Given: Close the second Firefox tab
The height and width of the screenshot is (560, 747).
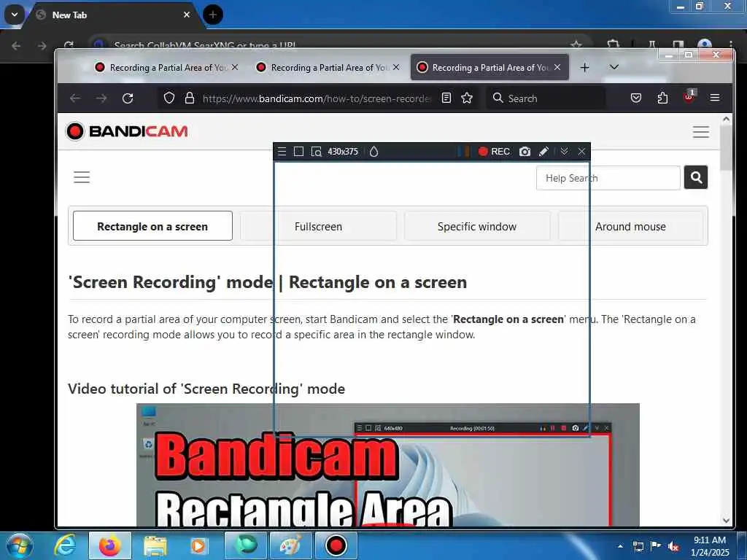Looking at the screenshot, I should (396, 67).
